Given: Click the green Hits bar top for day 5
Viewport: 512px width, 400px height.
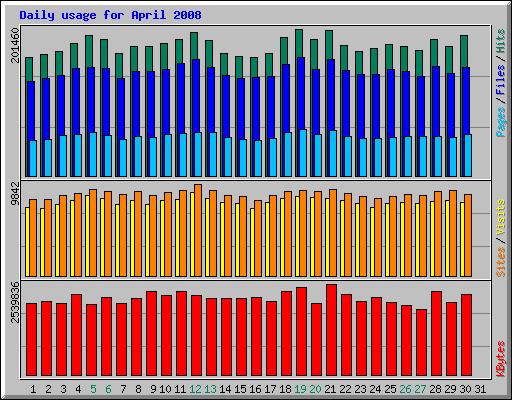Looking at the screenshot, I should coord(89,51).
